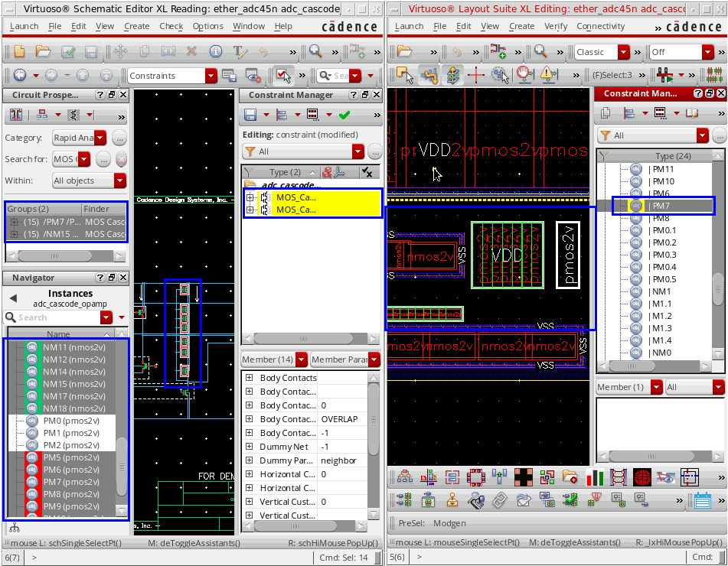Click the red globe icon in bottom toolbar
Screen dimensions: 728x566
coord(641,478)
